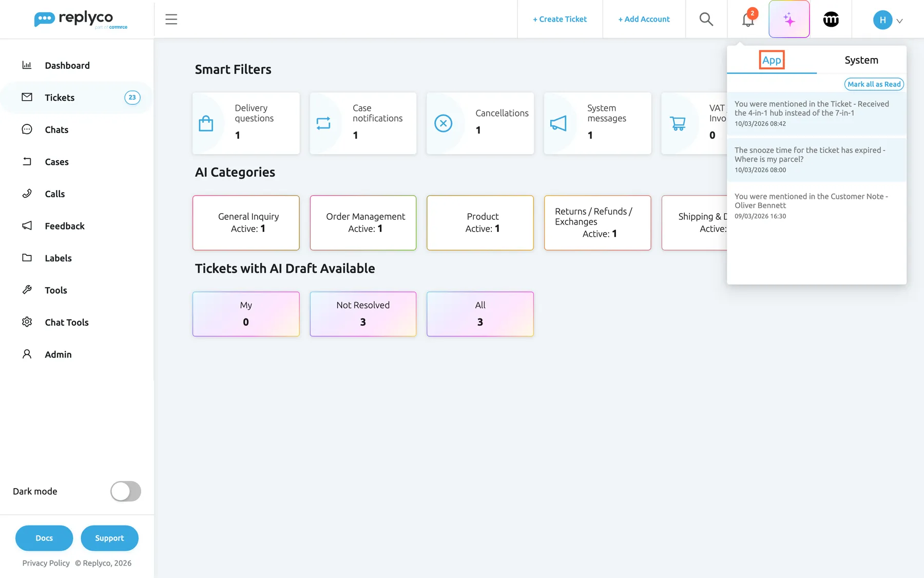924x578 pixels.
Task: Open the AI sparkle assistant icon
Action: click(x=789, y=19)
